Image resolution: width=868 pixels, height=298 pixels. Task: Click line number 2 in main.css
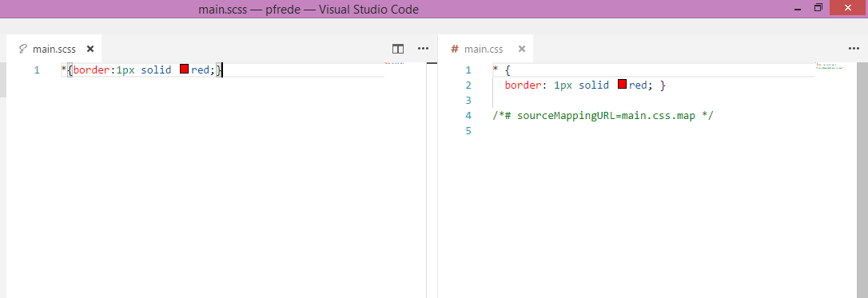(x=468, y=85)
